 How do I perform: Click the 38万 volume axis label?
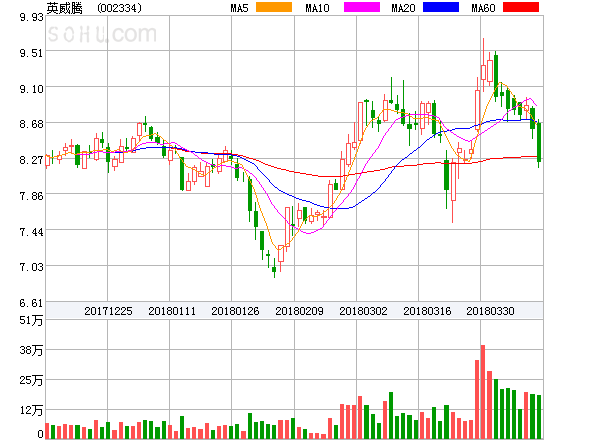(31, 350)
